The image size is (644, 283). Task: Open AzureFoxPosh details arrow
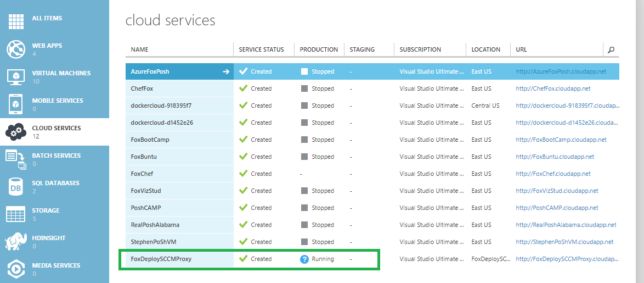pyautogui.click(x=226, y=71)
